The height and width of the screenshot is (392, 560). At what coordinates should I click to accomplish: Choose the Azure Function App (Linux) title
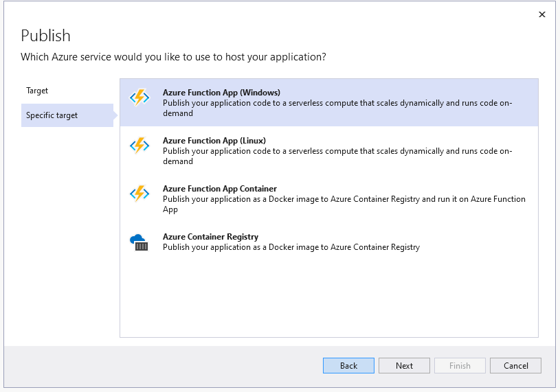pyautogui.click(x=214, y=141)
